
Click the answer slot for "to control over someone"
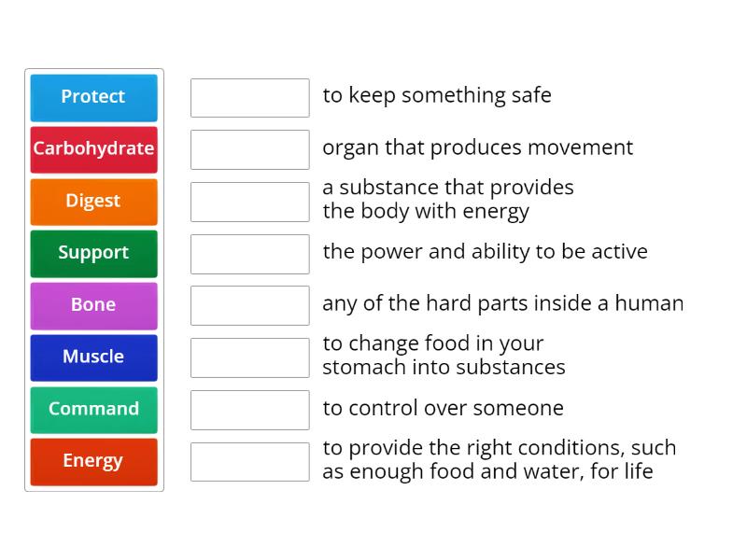pyautogui.click(x=249, y=410)
